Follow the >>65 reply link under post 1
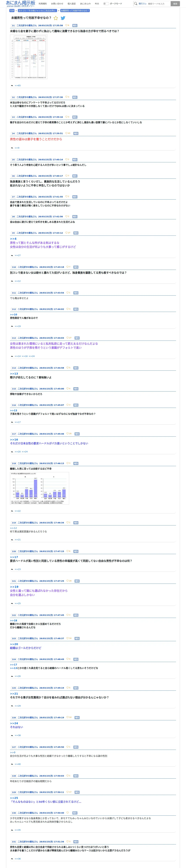186x868 pixels. [18, 86]
